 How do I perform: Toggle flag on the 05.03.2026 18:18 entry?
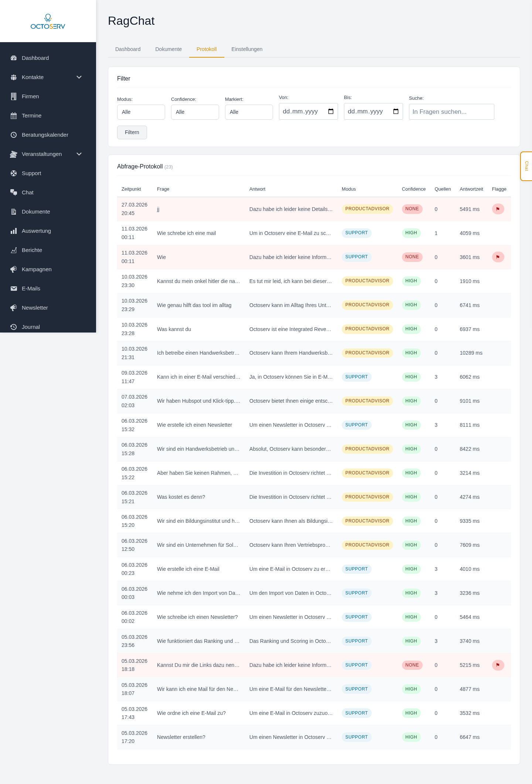498,665
